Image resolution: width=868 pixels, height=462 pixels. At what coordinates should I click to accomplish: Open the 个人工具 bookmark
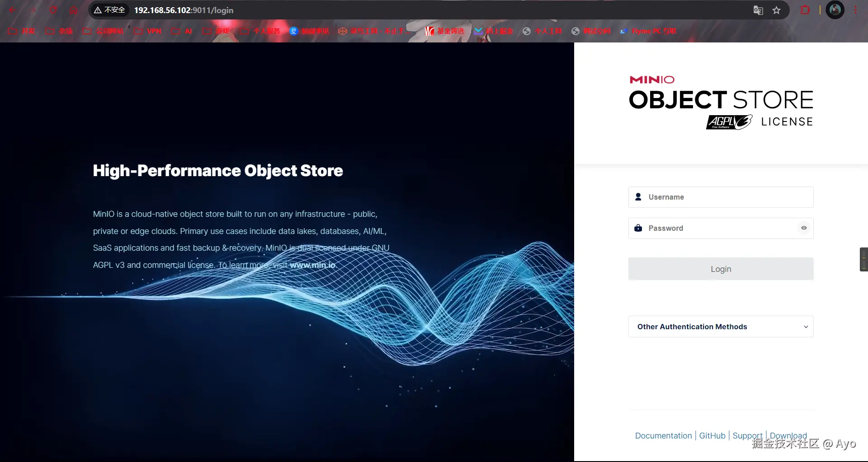coord(542,31)
